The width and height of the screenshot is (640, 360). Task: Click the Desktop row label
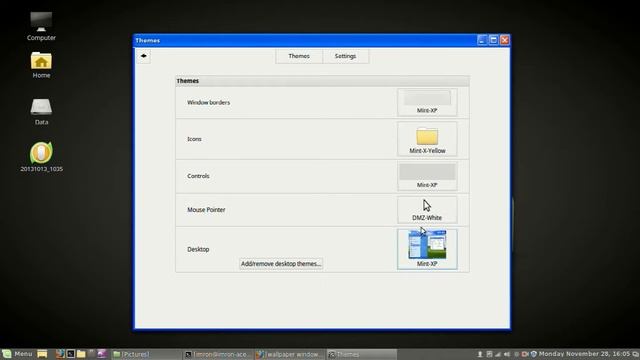(198, 249)
